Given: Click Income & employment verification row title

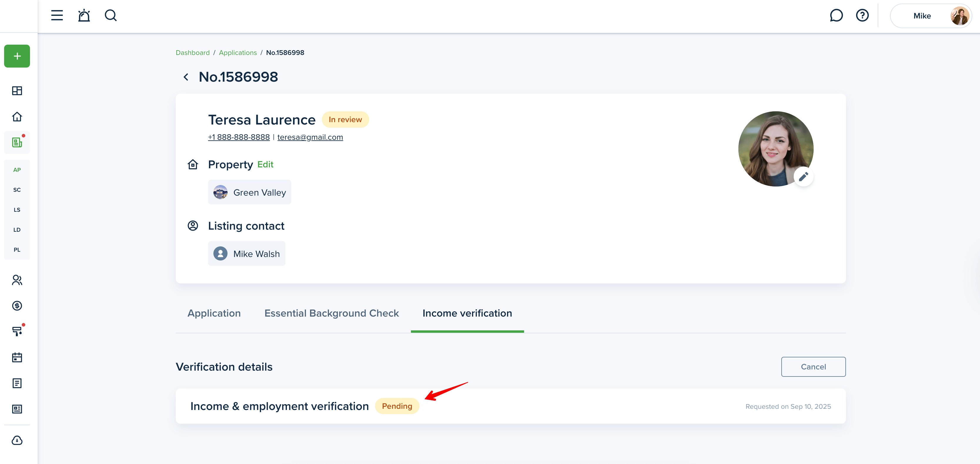Looking at the screenshot, I should 280,406.
